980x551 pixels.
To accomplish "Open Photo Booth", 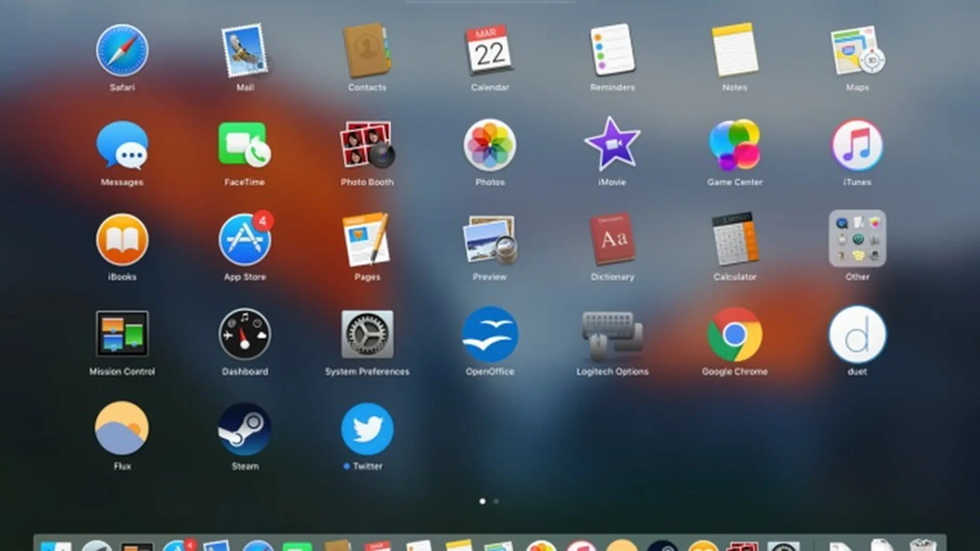I will pos(367,145).
